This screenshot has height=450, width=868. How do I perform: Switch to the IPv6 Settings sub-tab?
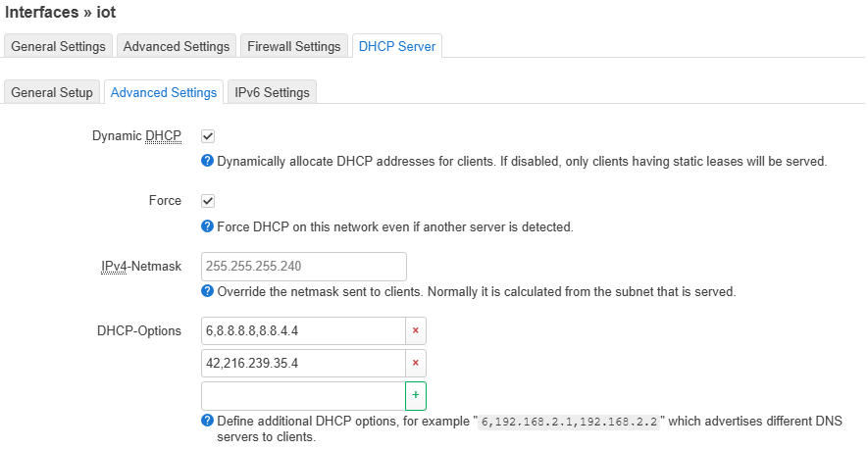pyautogui.click(x=272, y=92)
